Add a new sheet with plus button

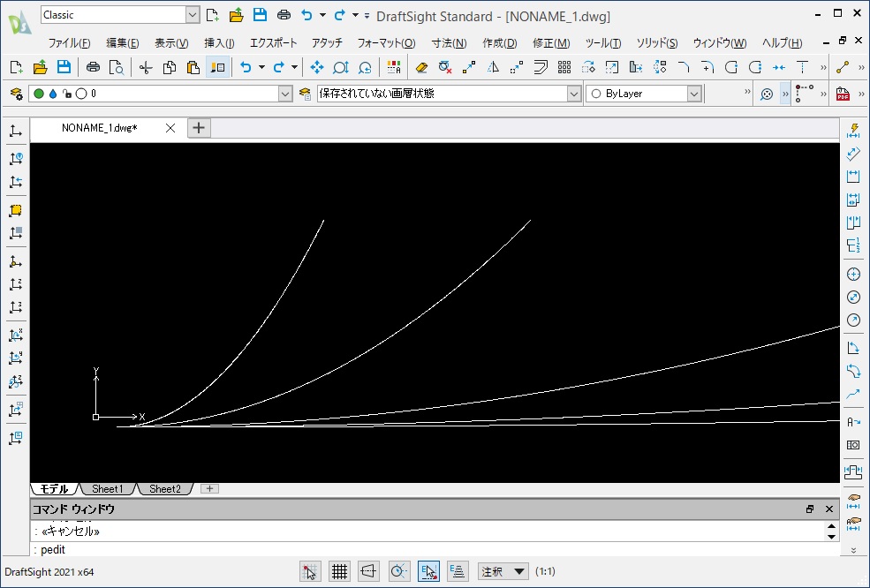(209, 489)
